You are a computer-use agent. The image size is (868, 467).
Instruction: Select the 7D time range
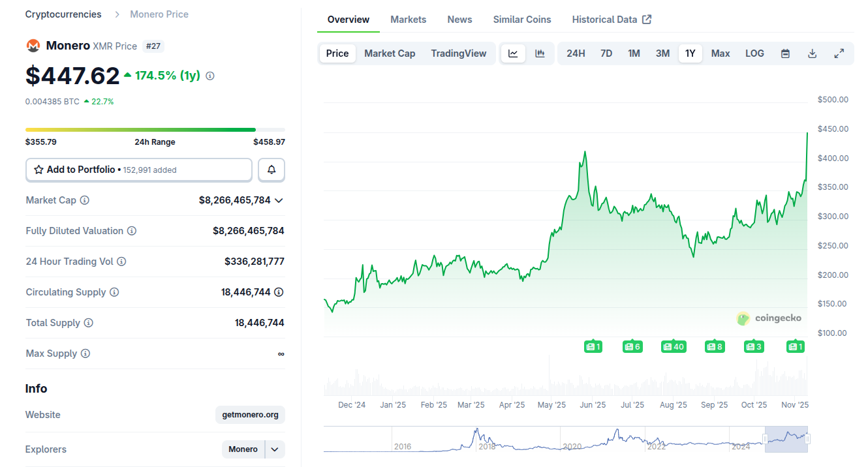(x=606, y=53)
